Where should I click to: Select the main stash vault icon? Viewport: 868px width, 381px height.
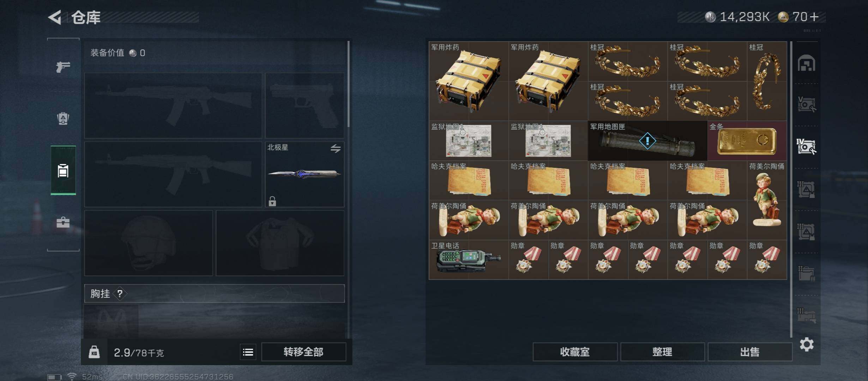pyautogui.click(x=806, y=63)
